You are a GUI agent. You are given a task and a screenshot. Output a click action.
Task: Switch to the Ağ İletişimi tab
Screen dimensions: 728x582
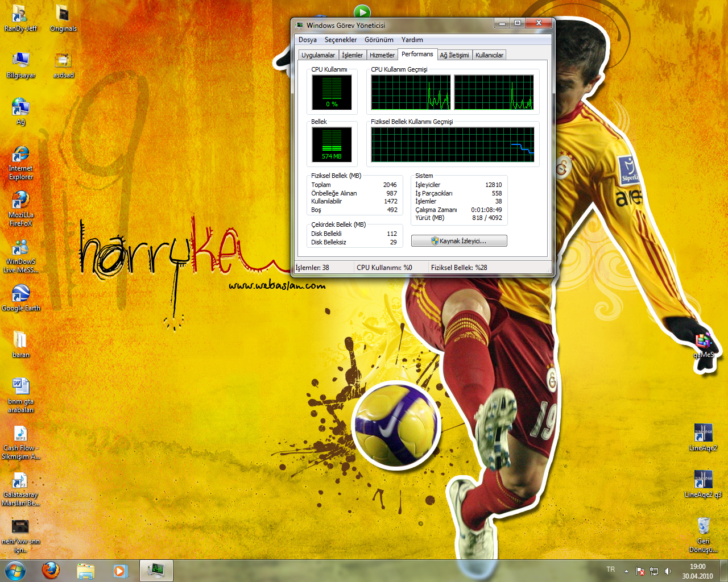pos(454,55)
